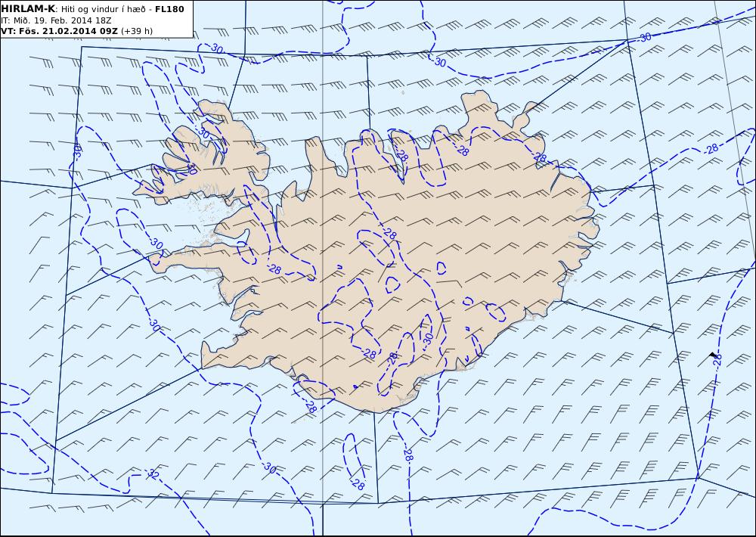The height and width of the screenshot is (537, 756).
Task: Click the "FL180" flight level label
Action: [x=169, y=9]
